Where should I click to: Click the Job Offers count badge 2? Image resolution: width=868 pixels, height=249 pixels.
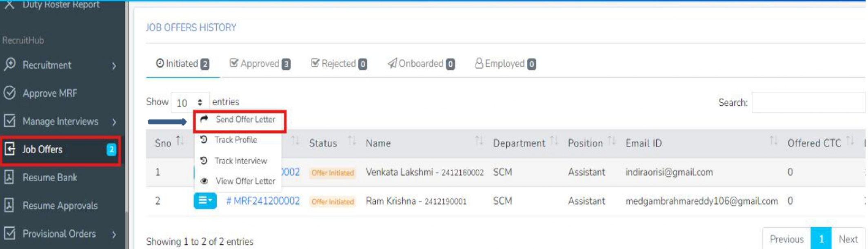point(111,150)
